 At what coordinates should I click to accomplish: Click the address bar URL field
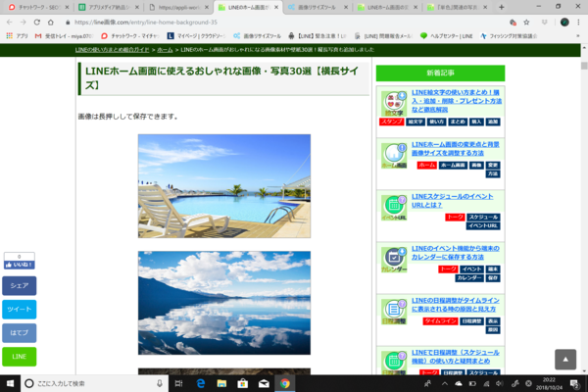[285, 23]
